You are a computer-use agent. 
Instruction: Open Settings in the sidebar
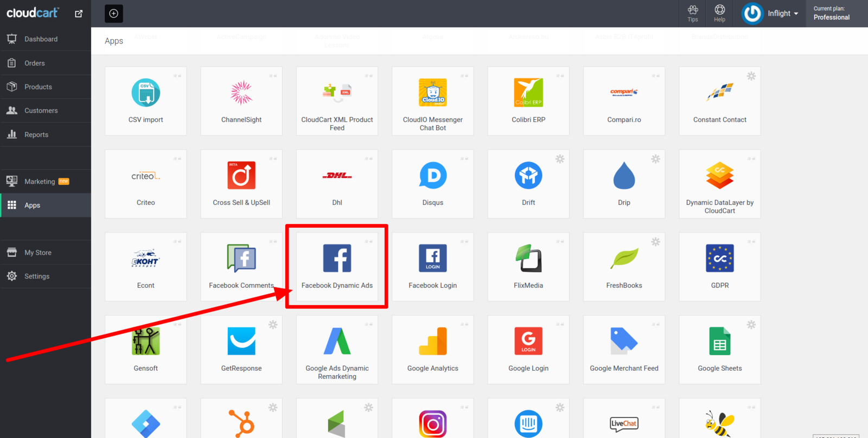[x=46, y=276]
